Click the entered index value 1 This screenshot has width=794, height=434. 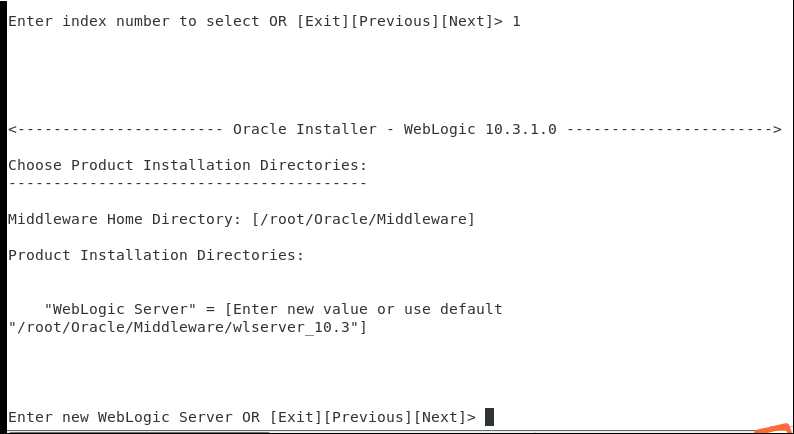coord(516,21)
